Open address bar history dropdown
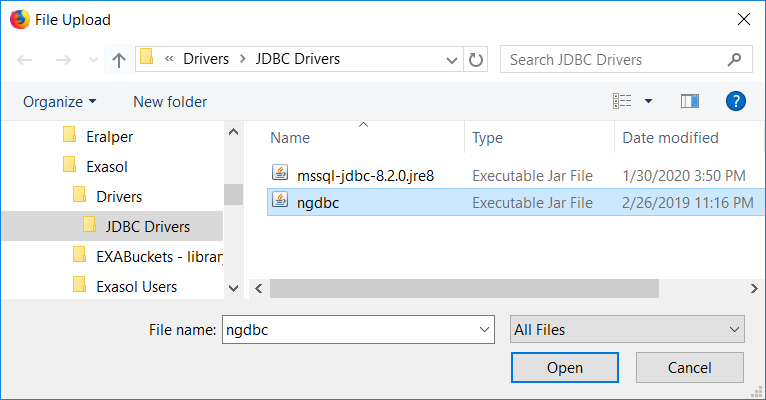The height and width of the screenshot is (400, 766). point(452,60)
